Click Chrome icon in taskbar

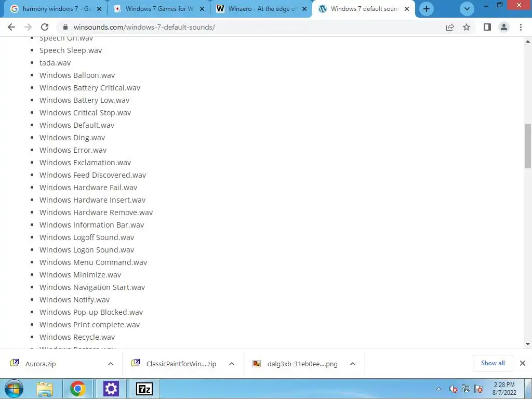(78, 389)
